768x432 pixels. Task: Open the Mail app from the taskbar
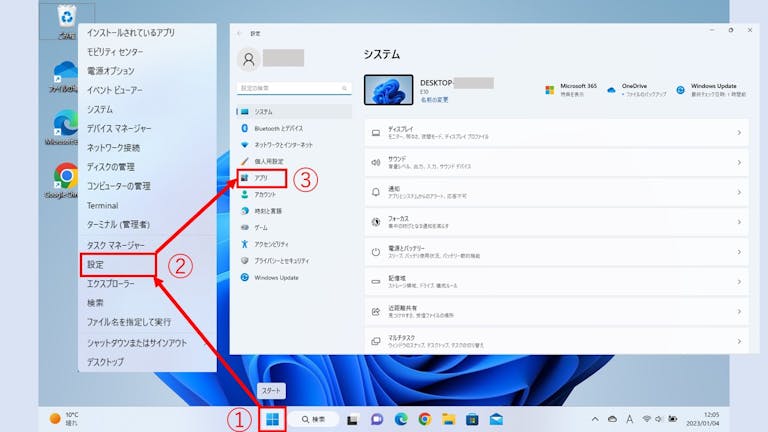point(496,419)
